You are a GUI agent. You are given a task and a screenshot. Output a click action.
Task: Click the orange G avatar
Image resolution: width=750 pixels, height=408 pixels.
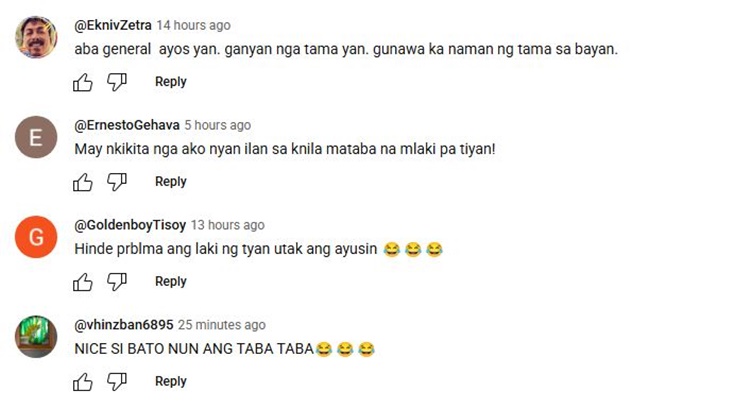coord(36,237)
